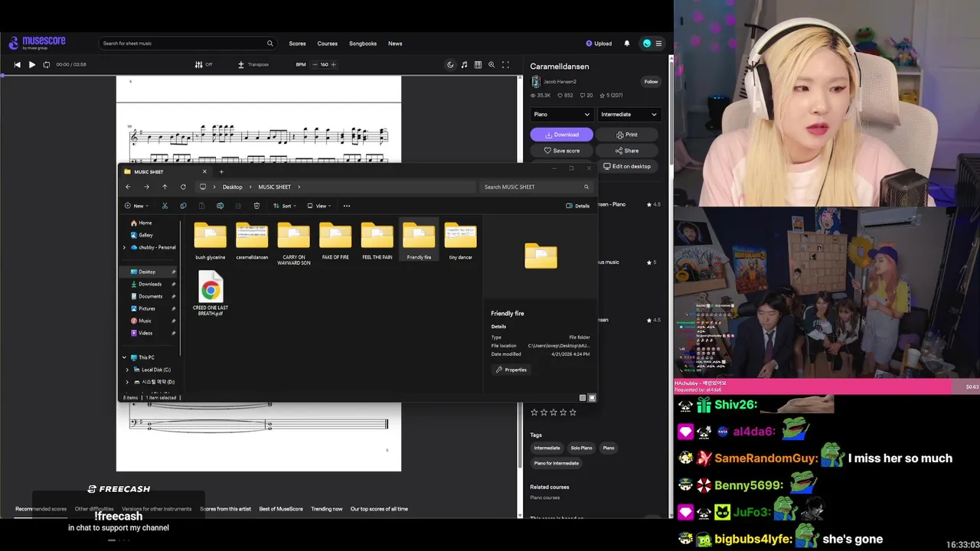Go up one folder level in Explorer
This screenshot has width=980, height=551.
[x=165, y=187]
